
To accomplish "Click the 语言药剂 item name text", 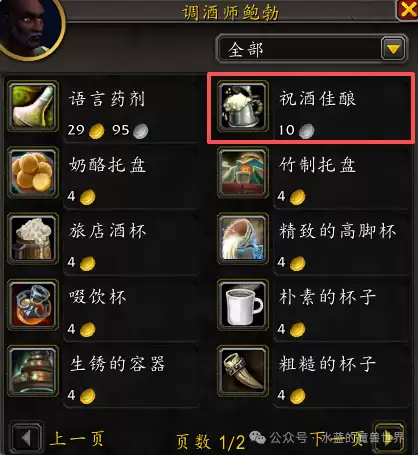I will tap(107, 99).
